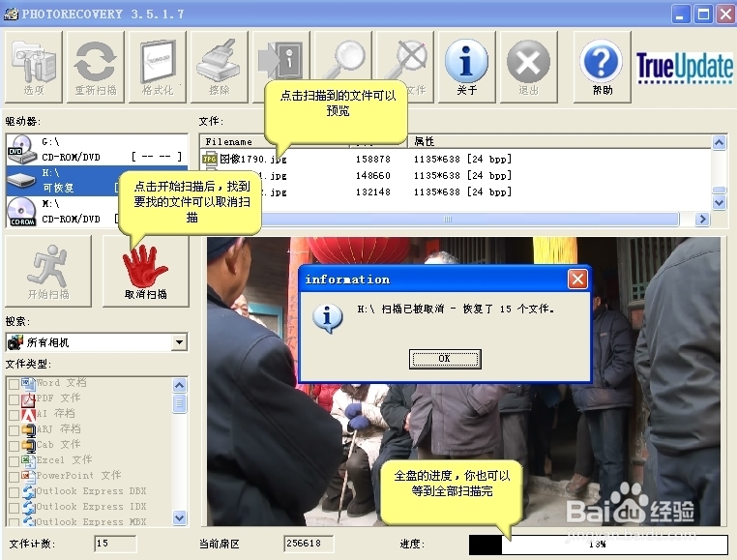Select the file row 图像1790.jpg
The width and height of the screenshot is (737, 560).
(456, 159)
